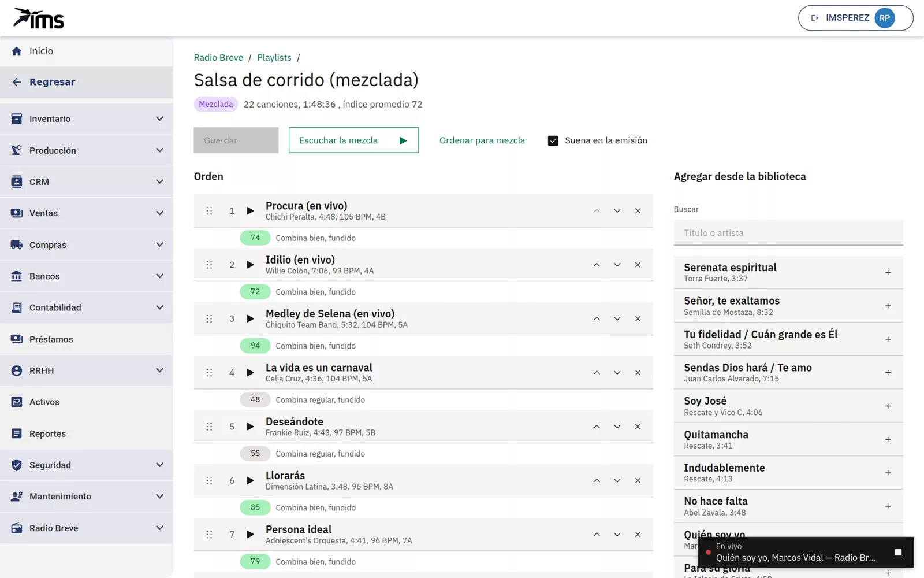
Task: Move Idilio (en vivo) up
Action: (597, 265)
